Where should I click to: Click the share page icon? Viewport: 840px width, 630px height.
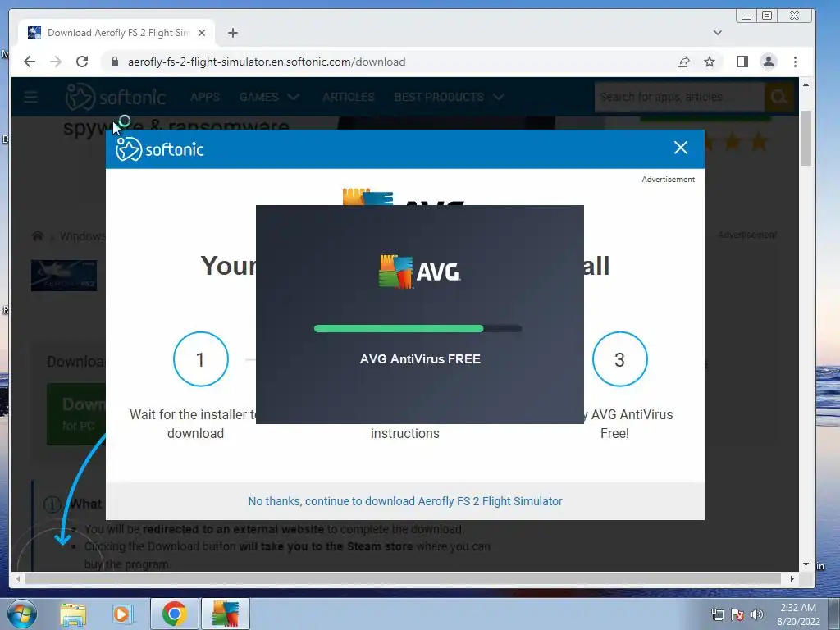[683, 62]
